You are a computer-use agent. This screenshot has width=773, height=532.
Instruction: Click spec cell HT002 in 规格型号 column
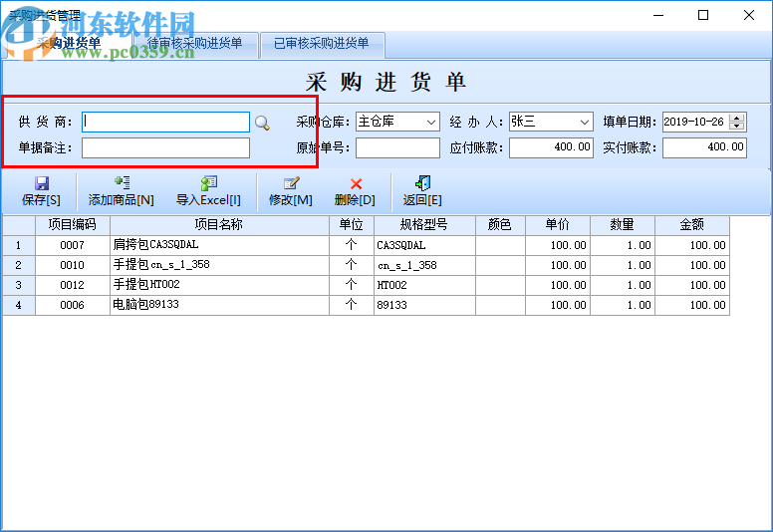click(424, 285)
